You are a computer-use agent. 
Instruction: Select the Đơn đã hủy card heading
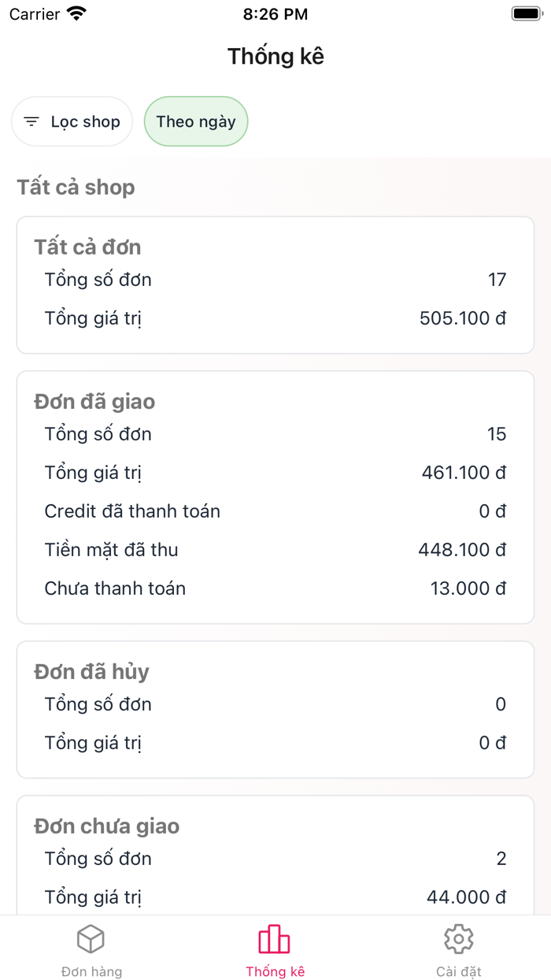point(91,672)
